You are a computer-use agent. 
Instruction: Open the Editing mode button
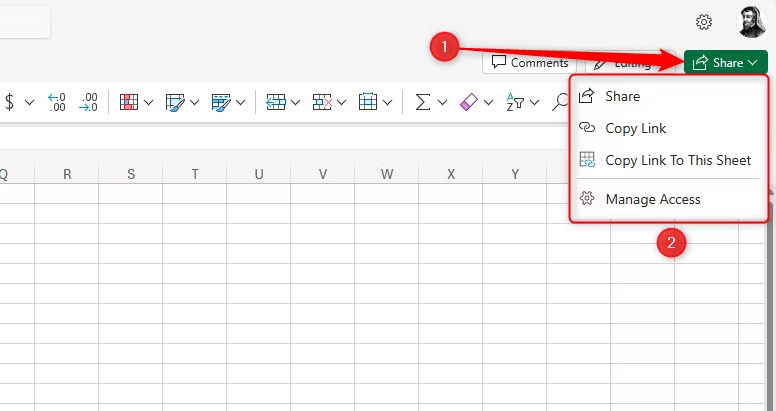pyautogui.click(x=630, y=63)
